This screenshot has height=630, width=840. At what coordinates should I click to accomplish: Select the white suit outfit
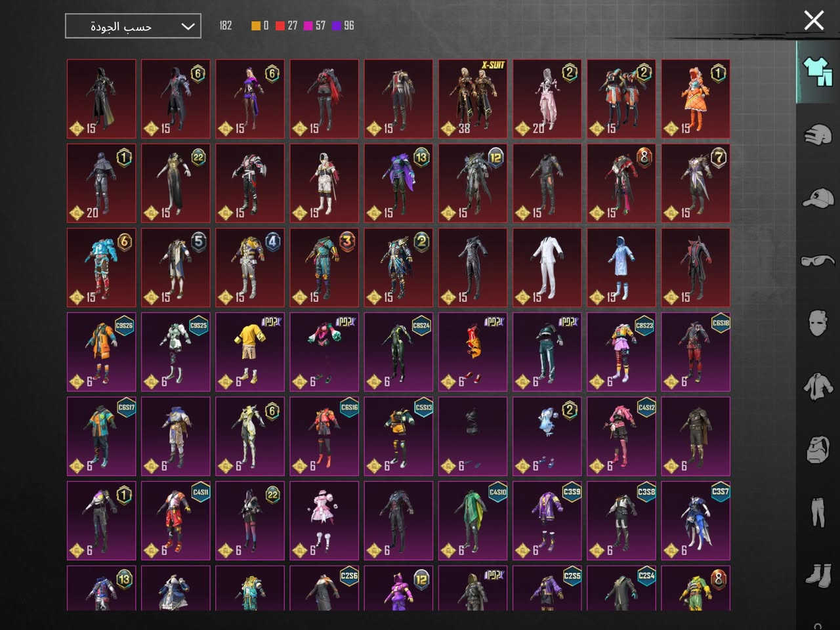(547, 267)
